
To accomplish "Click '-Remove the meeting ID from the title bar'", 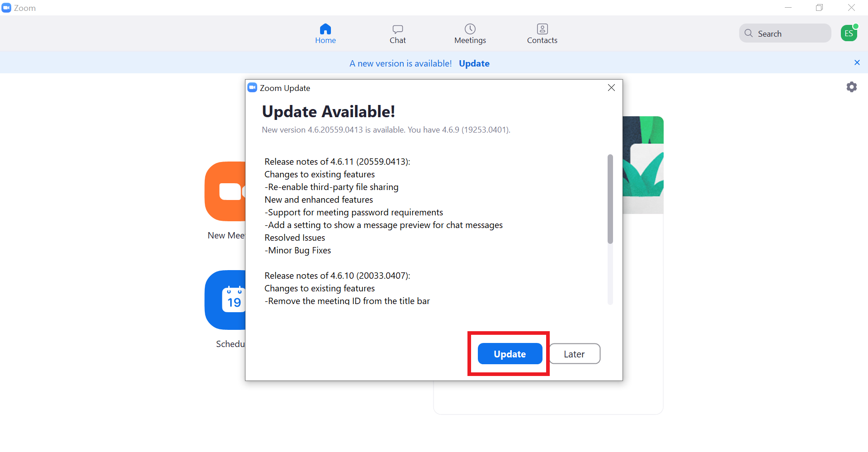I will pos(347,301).
